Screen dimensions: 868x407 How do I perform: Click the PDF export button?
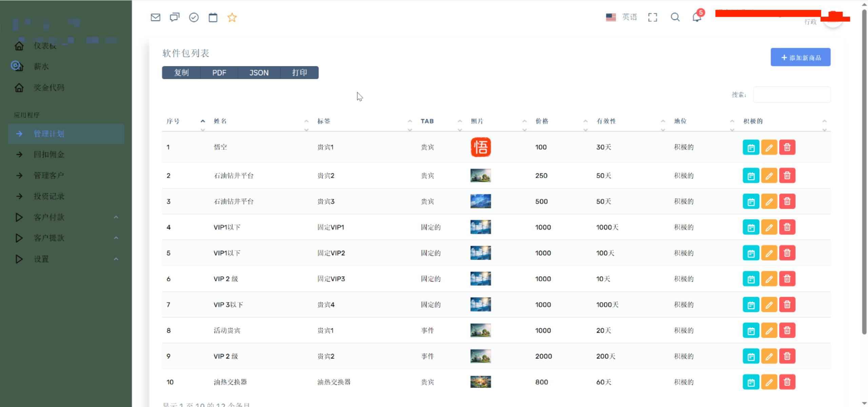click(219, 73)
